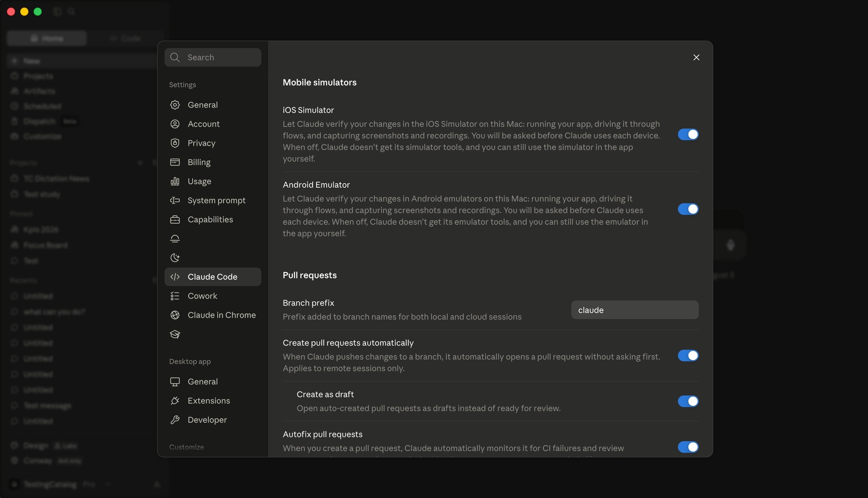Image resolution: width=868 pixels, height=498 pixels.
Task: Click the microphone icon behind the dialog
Action: click(x=730, y=245)
